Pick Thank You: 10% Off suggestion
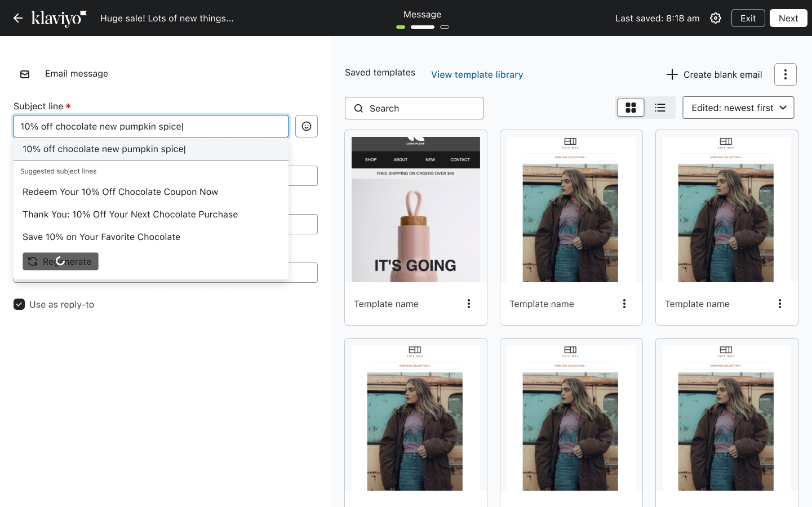Viewport: 812px width, 507px height. click(x=130, y=215)
